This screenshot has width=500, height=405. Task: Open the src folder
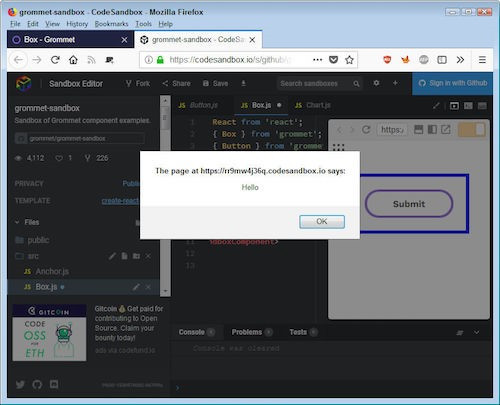[27, 256]
